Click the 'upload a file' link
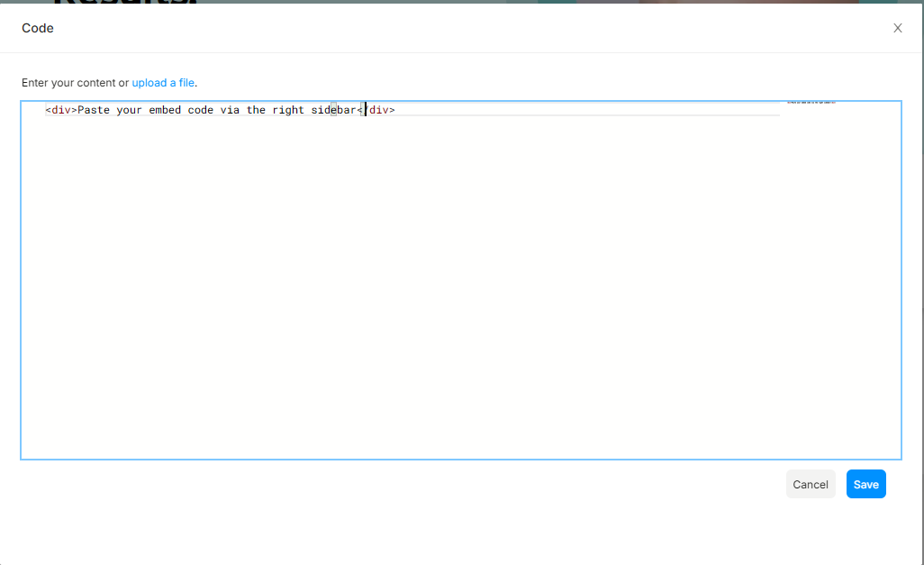The height and width of the screenshot is (565, 924). (x=163, y=83)
